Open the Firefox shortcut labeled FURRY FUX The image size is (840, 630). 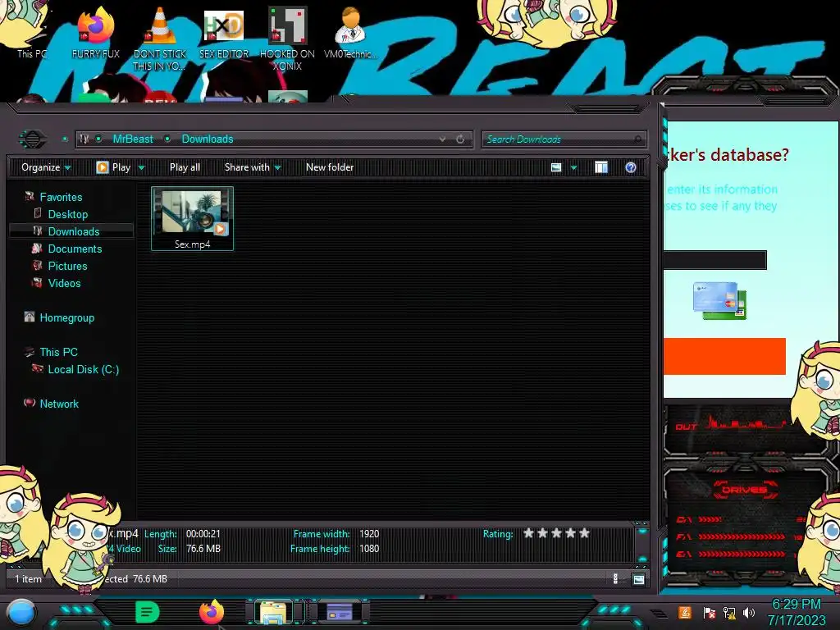[95, 33]
